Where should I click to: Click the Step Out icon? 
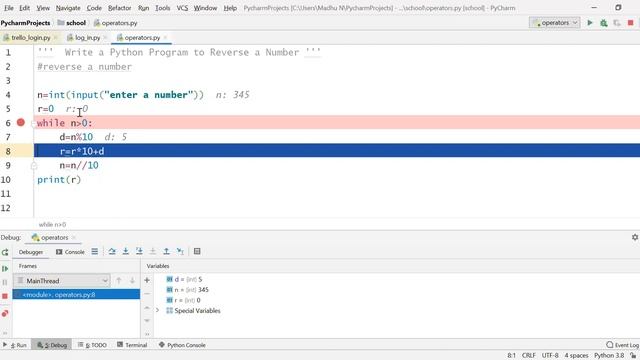click(167, 251)
